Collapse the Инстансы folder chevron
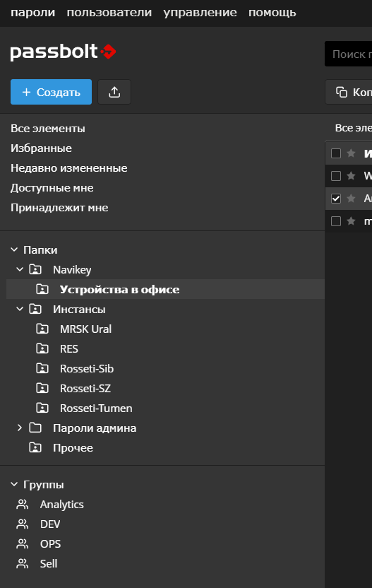This screenshot has height=588, width=372. 20,309
